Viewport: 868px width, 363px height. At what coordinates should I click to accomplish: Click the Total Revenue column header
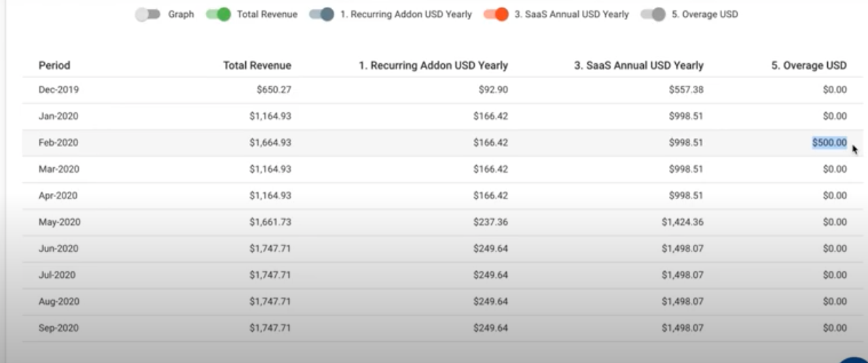coord(257,65)
